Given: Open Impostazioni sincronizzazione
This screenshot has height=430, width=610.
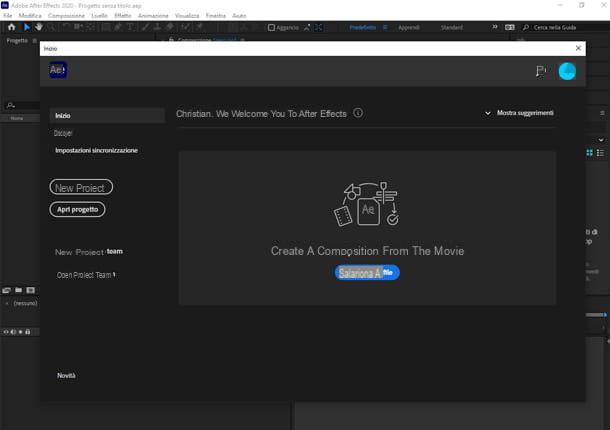Looking at the screenshot, I should click(x=96, y=150).
